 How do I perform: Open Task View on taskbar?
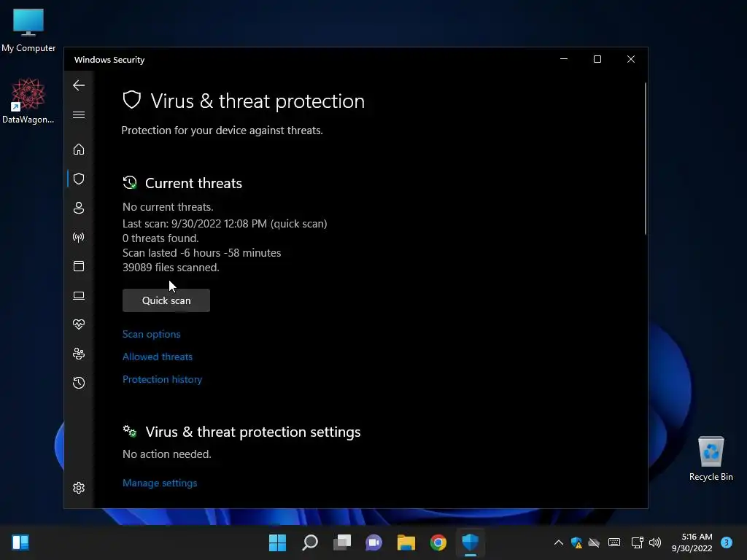tap(342, 542)
